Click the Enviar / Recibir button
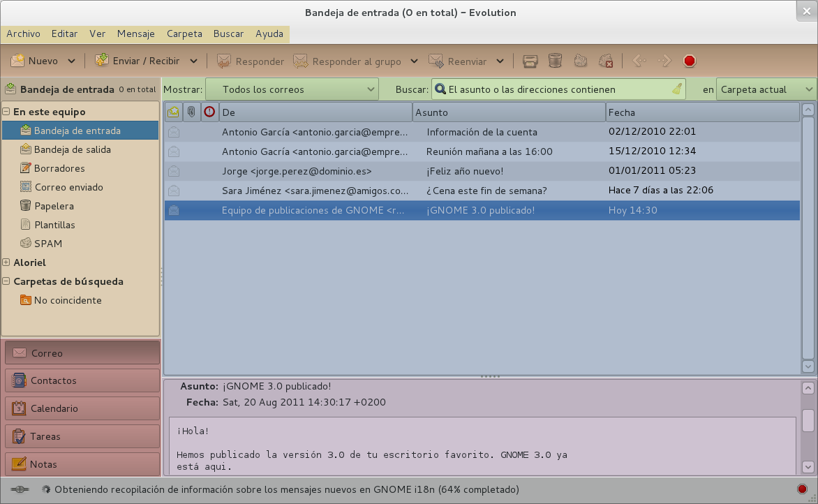 click(x=138, y=61)
